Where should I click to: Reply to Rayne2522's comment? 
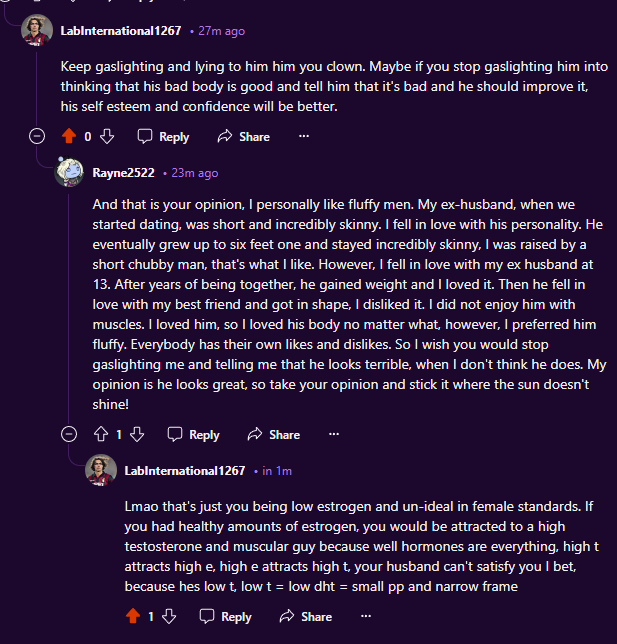coord(193,435)
